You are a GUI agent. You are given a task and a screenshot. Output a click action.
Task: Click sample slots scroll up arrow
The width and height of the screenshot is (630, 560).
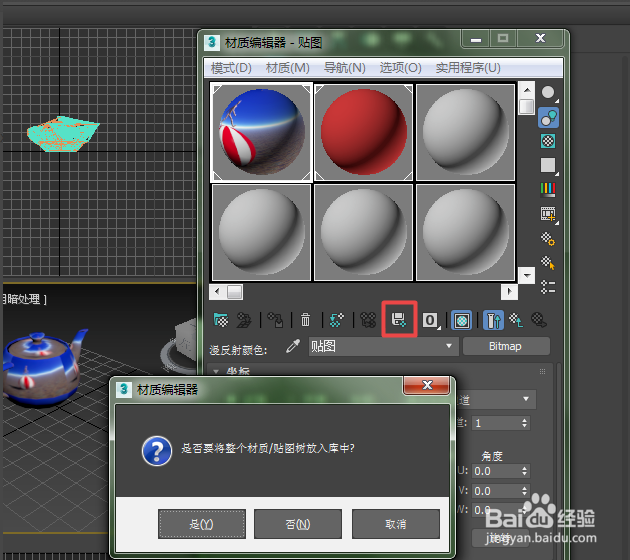[x=527, y=90]
